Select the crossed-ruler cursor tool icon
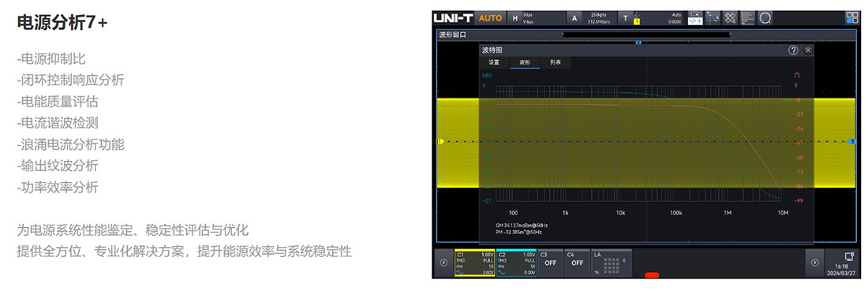This screenshot has height=291, width=868. pyautogui.click(x=730, y=18)
